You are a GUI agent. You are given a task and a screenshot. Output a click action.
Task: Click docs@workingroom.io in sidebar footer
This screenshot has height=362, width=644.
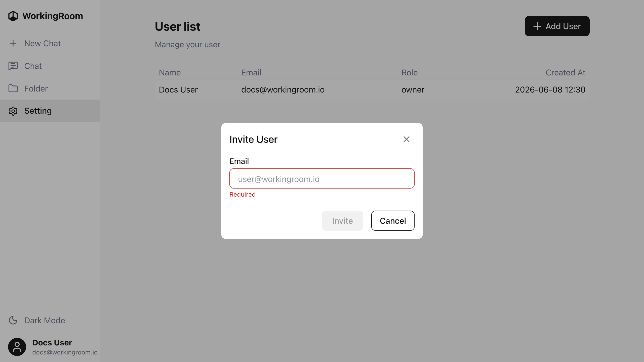[x=65, y=352]
